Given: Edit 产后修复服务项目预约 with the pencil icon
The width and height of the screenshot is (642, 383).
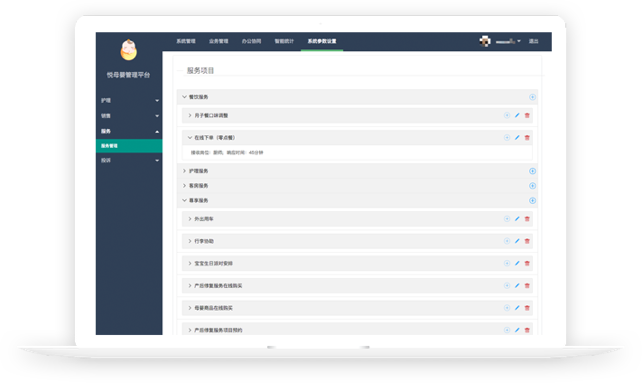Looking at the screenshot, I should [517, 330].
